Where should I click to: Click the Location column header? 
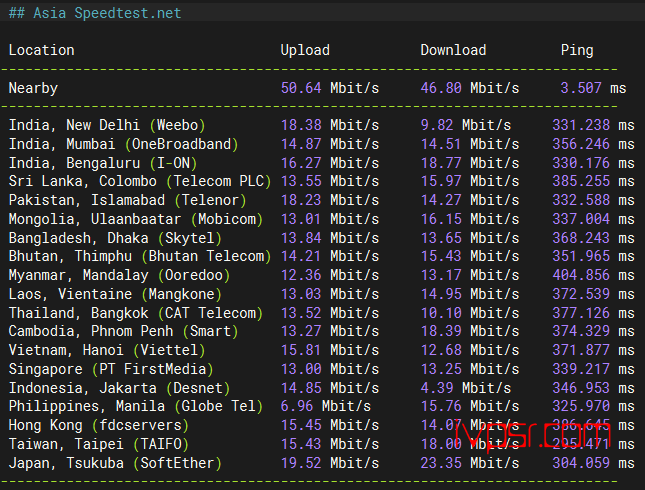(x=42, y=50)
